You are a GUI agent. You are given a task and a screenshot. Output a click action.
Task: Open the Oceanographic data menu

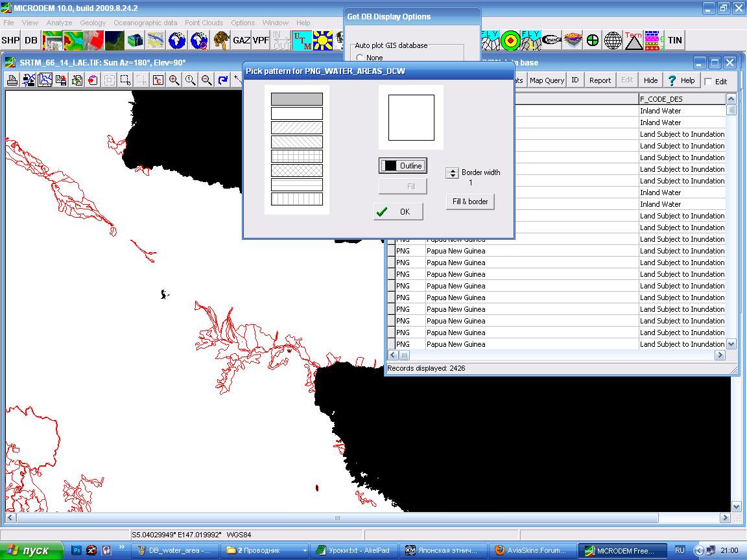click(x=145, y=23)
